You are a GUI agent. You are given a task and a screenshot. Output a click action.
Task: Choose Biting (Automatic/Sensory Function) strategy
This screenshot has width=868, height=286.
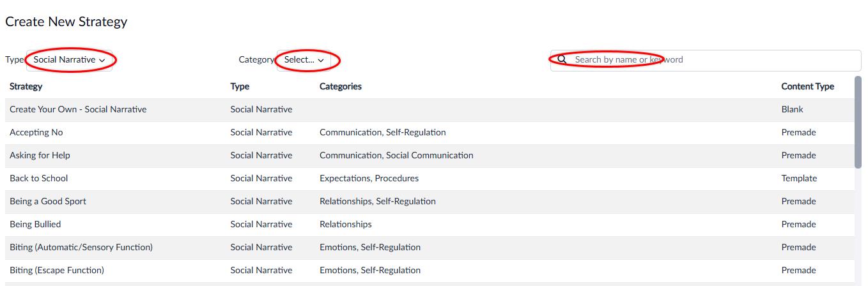[430, 248]
